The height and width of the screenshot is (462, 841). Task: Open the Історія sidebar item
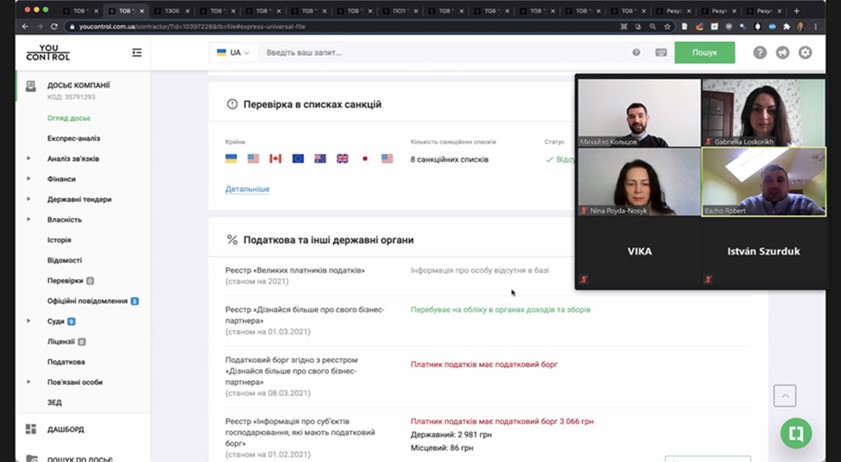[59, 240]
